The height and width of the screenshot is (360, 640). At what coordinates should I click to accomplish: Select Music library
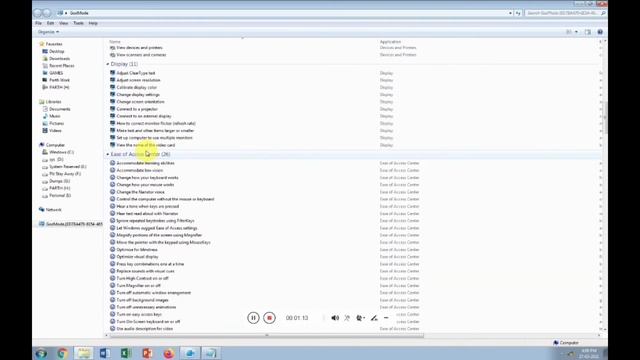[55, 116]
